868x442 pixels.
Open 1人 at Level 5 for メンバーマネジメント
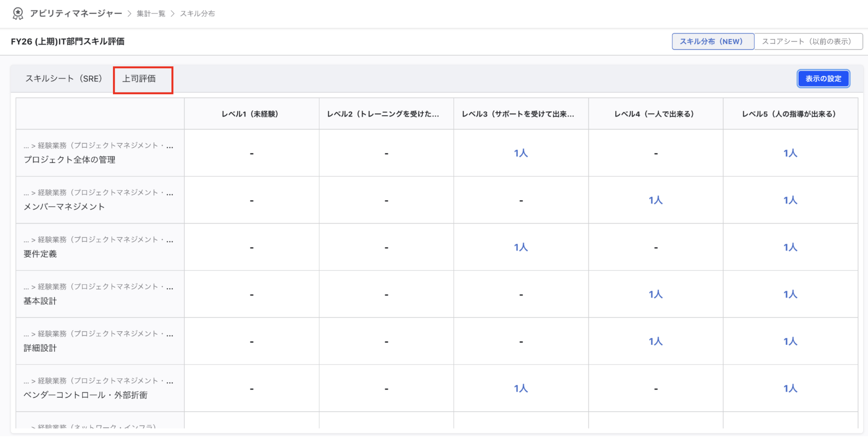(x=791, y=201)
